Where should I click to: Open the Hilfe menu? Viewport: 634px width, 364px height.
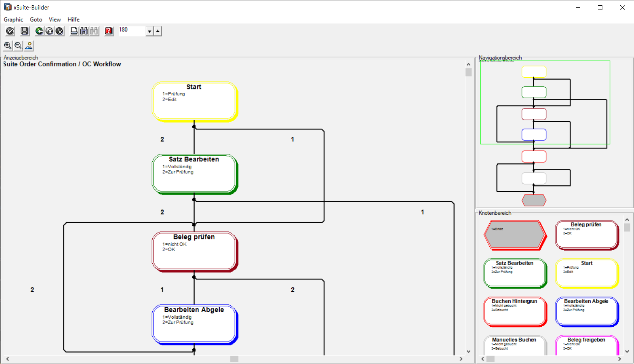[x=73, y=19]
